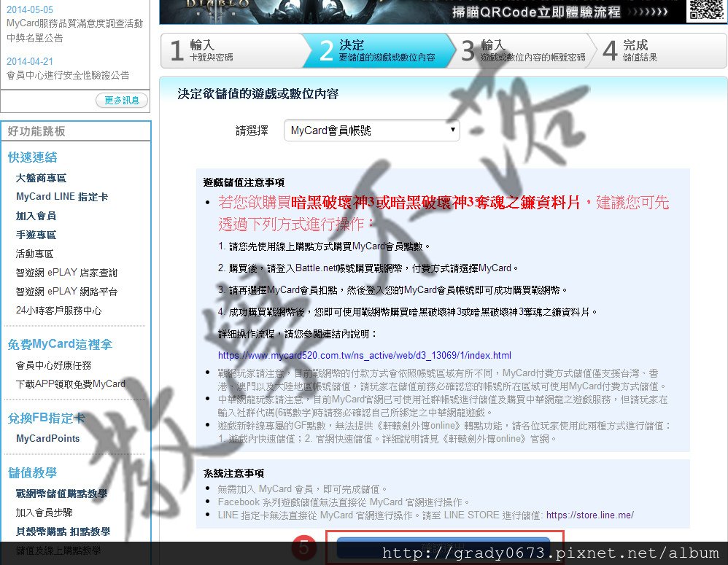Viewport: 728px width, 565px height.
Task: Open 會員中心好康任務
Action: tap(53, 365)
